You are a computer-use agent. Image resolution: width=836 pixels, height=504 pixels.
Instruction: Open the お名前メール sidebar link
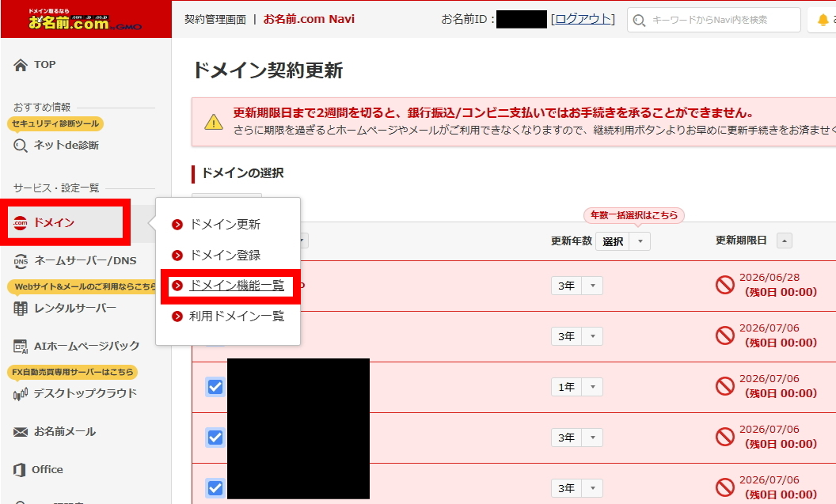(x=64, y=431)
